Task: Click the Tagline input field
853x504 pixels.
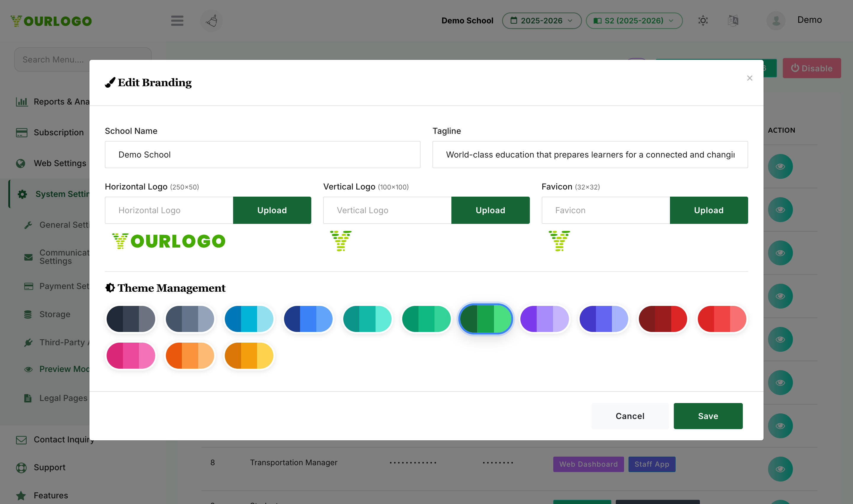Action: click(590, 155)
